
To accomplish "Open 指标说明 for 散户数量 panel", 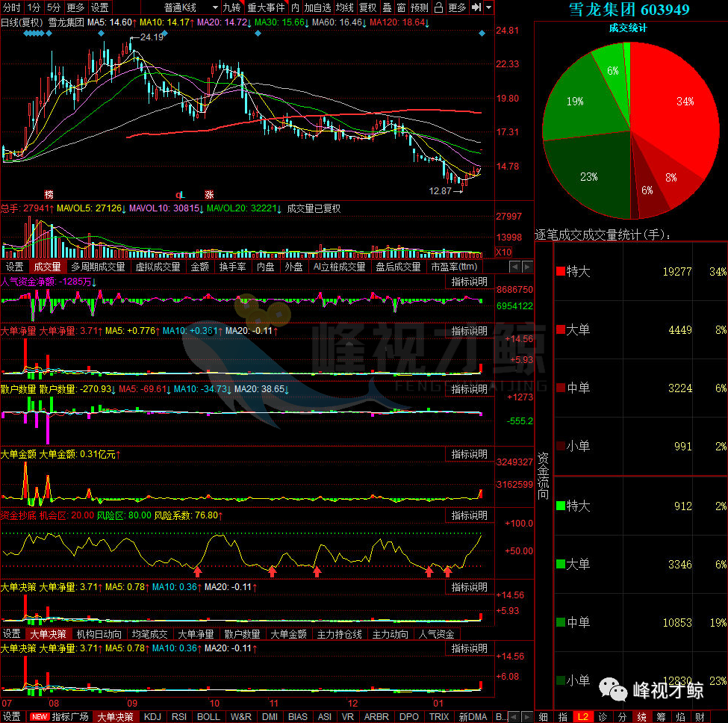I will point(470,389).
